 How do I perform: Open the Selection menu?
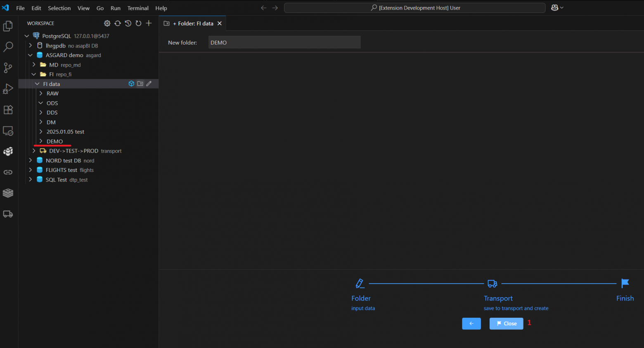[59, 8]
